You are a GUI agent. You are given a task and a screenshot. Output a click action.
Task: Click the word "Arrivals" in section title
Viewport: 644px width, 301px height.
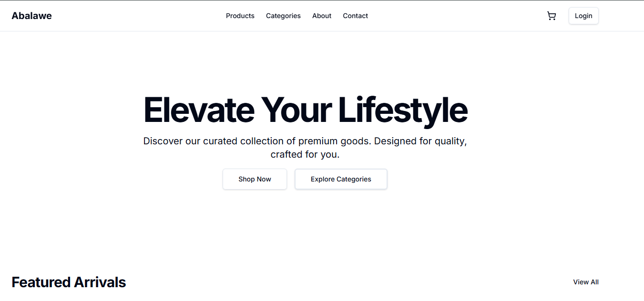[x=99, y=282]
